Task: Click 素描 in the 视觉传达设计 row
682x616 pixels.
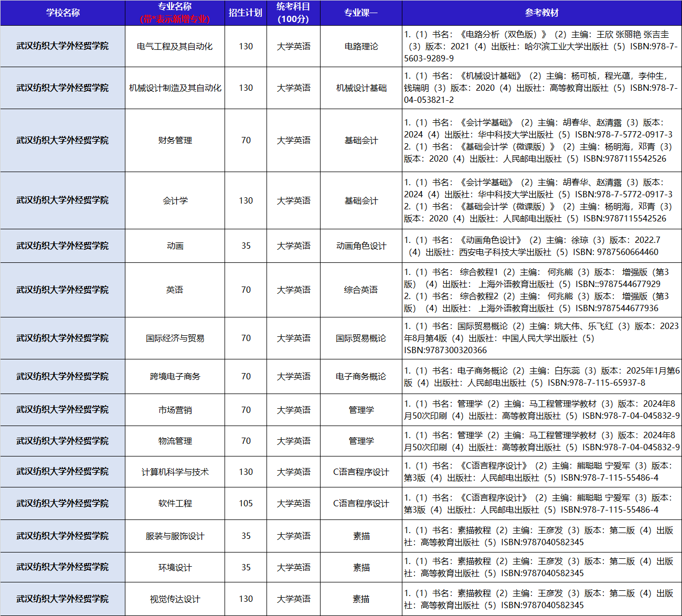Action: (361, 599)
